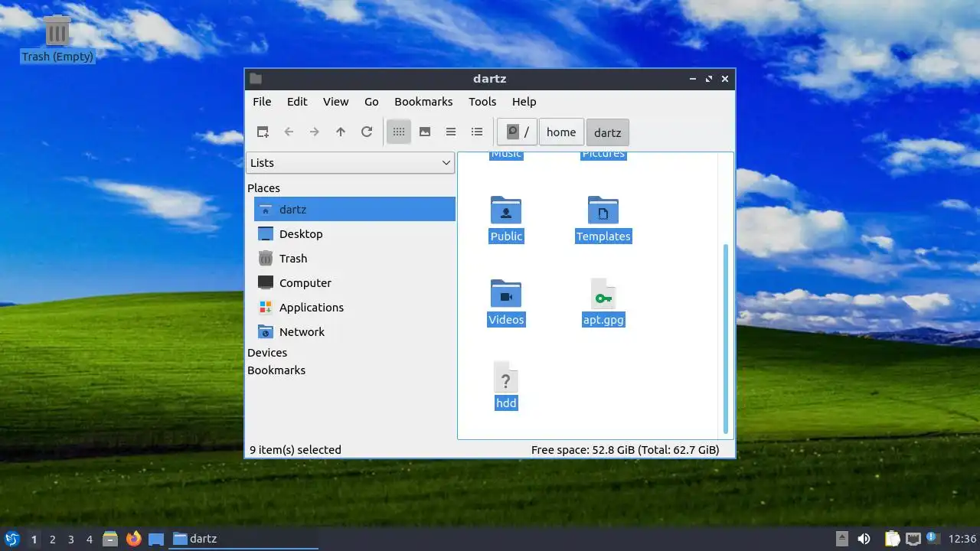Click the free space status text
Screen dimensions: 980x551
[626, 450]
